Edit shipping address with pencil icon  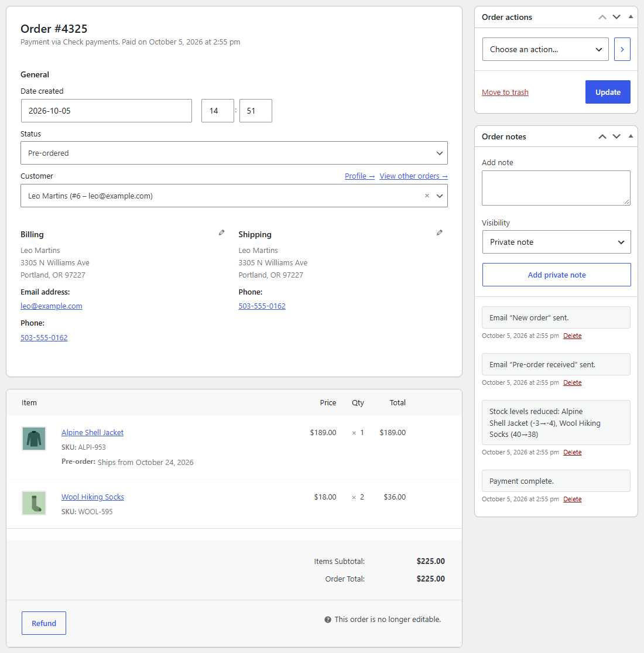439,233
